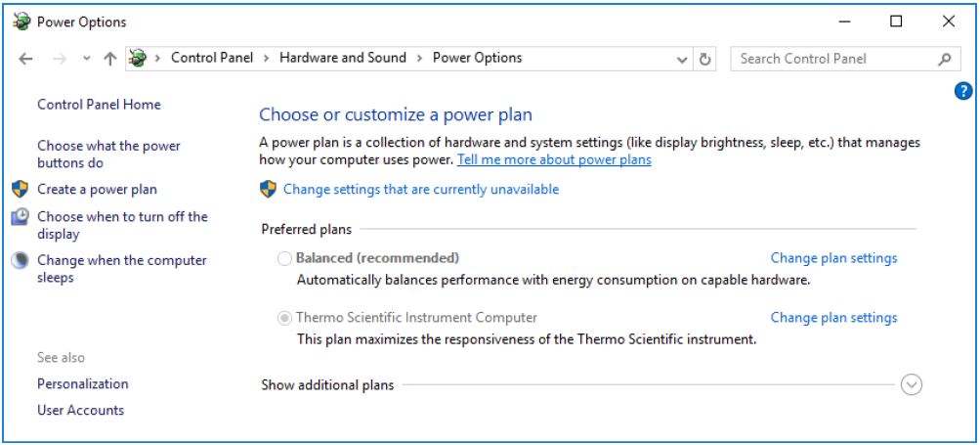Click the Refresh button in address bar

click(705, 59)
